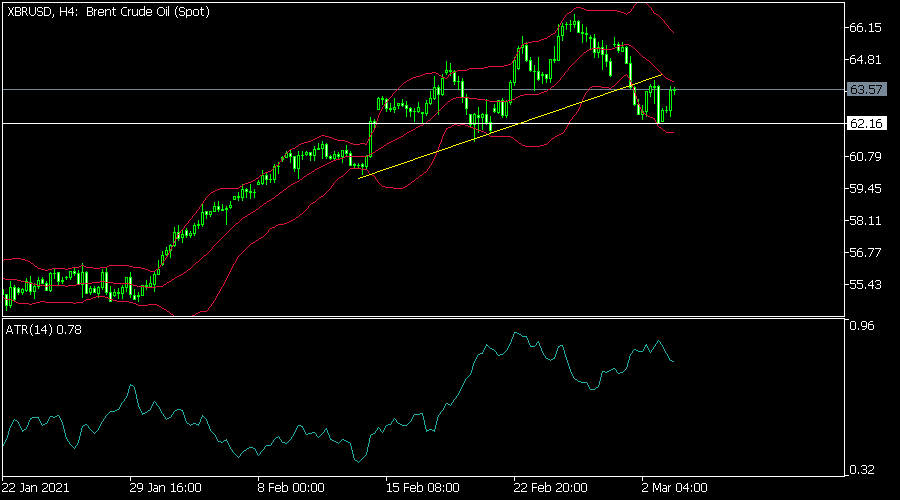Click the 0.32 ATR scale value
The image size is (900, 500).
(x=862, y=470)
